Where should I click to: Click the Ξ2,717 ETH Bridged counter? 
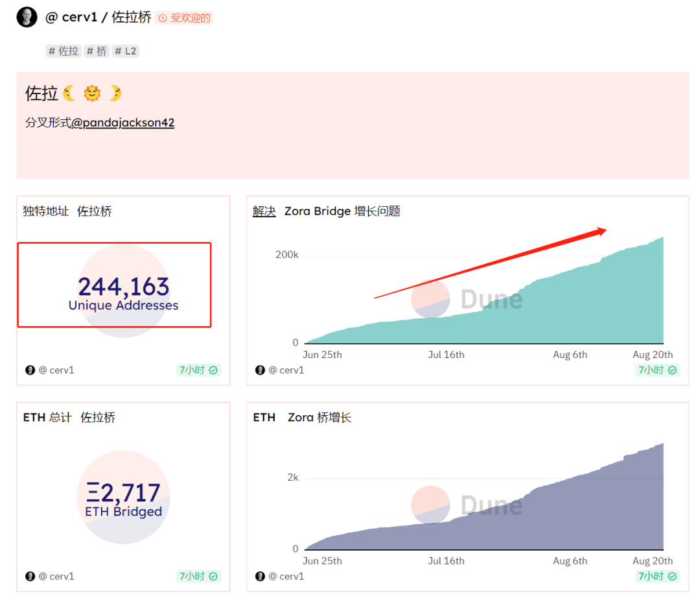123,499
